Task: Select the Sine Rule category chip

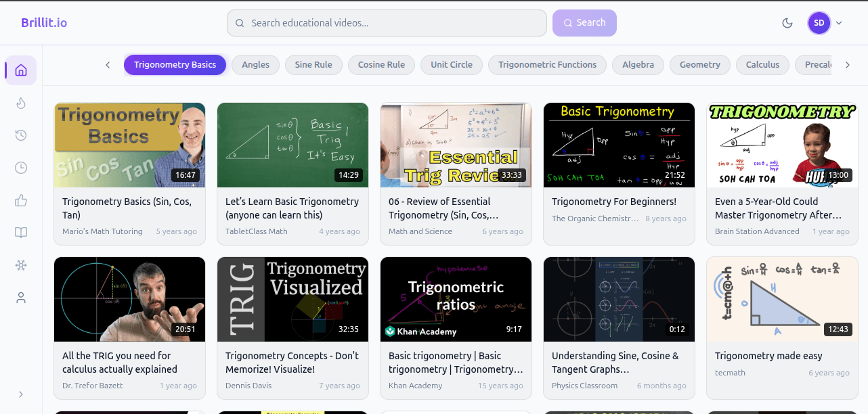Action: click(313, 65)
